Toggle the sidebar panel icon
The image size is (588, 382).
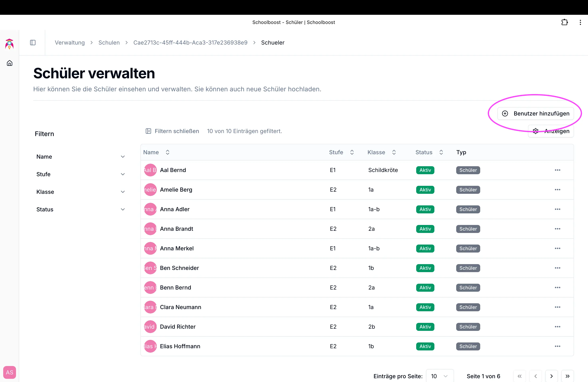[x=33, y=42]
